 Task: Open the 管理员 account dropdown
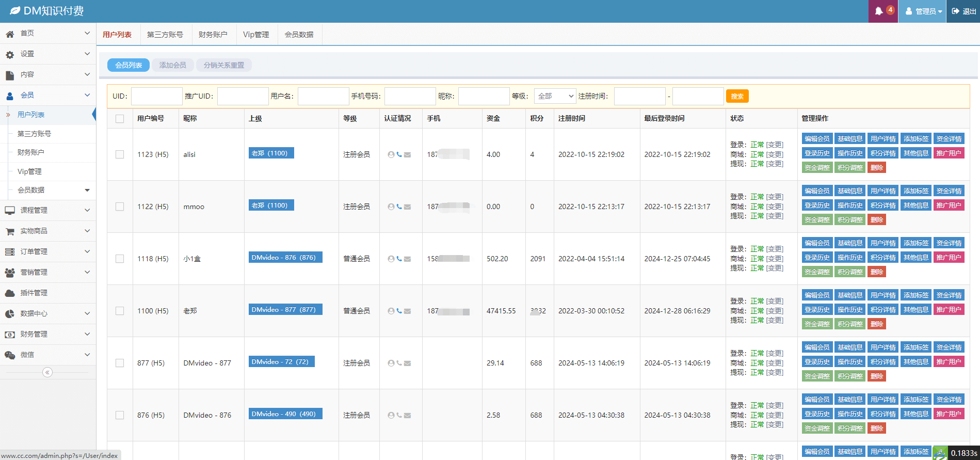click(924, 11)
